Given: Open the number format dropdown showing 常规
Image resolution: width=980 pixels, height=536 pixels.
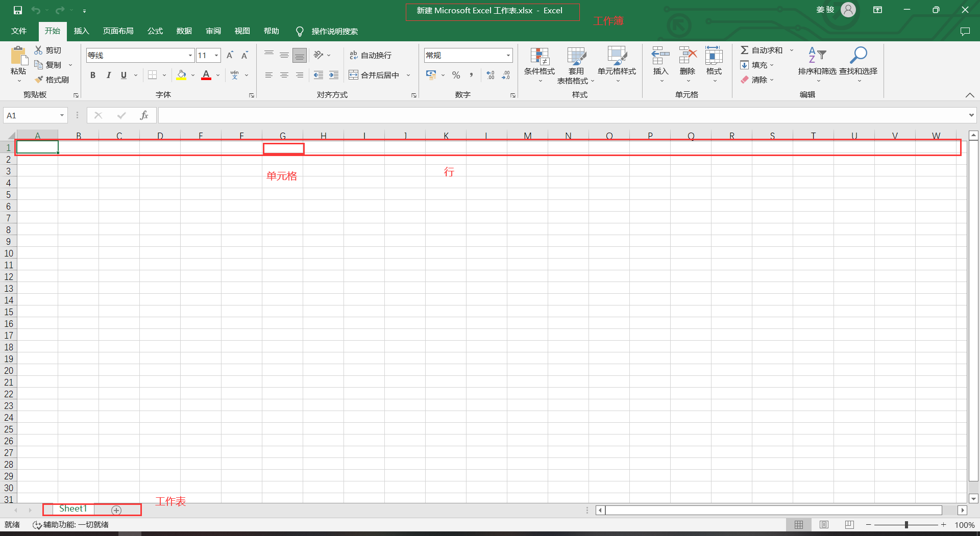Looking at the screenshot, I should coord(507,55).
